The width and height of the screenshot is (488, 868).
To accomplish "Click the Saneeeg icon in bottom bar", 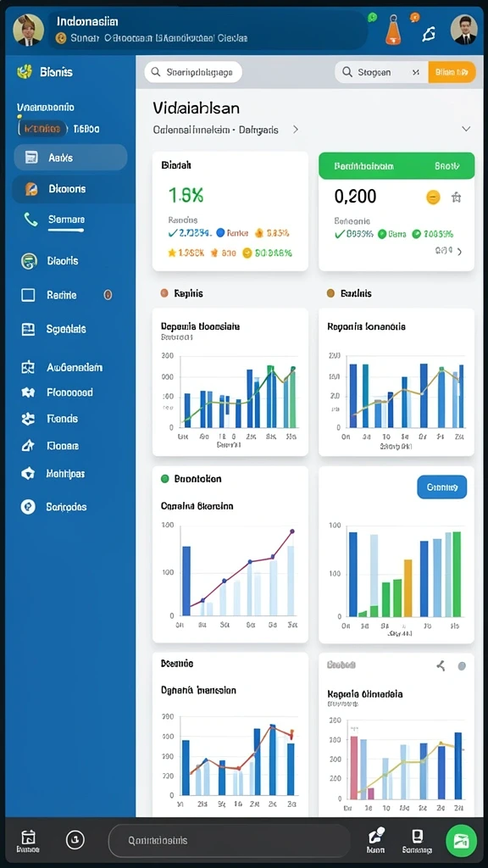I will pos(417,836).
